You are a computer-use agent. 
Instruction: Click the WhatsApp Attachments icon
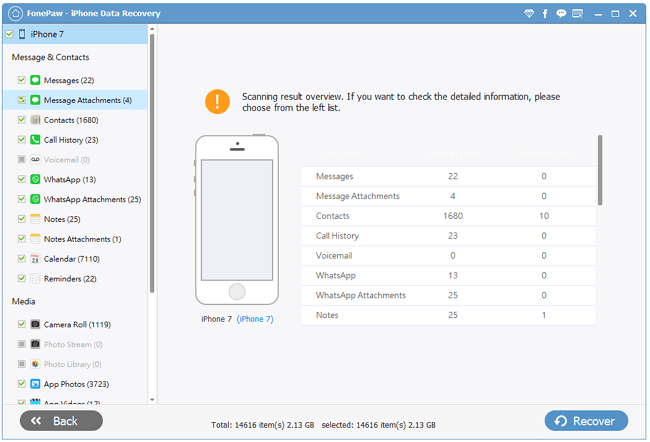[35, 199]
